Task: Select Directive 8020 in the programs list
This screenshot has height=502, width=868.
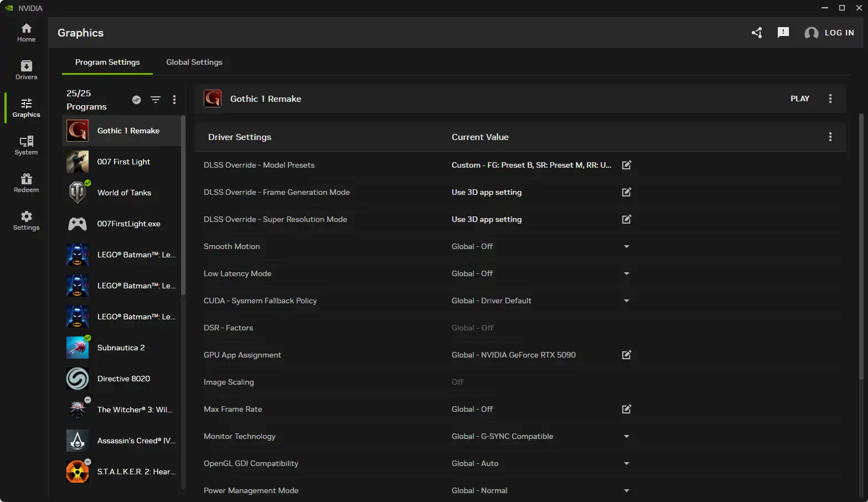Action: 122,379
